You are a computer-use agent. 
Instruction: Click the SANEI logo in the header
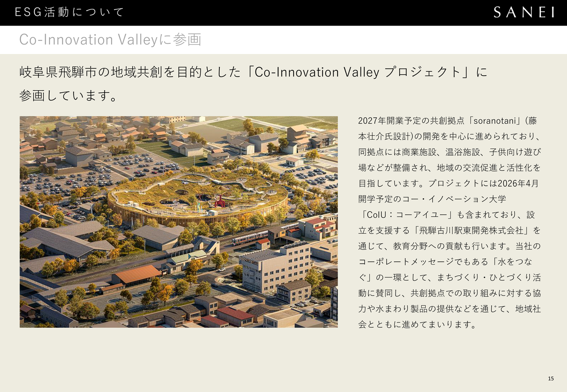pyautogui.click(x=524, y=12)
